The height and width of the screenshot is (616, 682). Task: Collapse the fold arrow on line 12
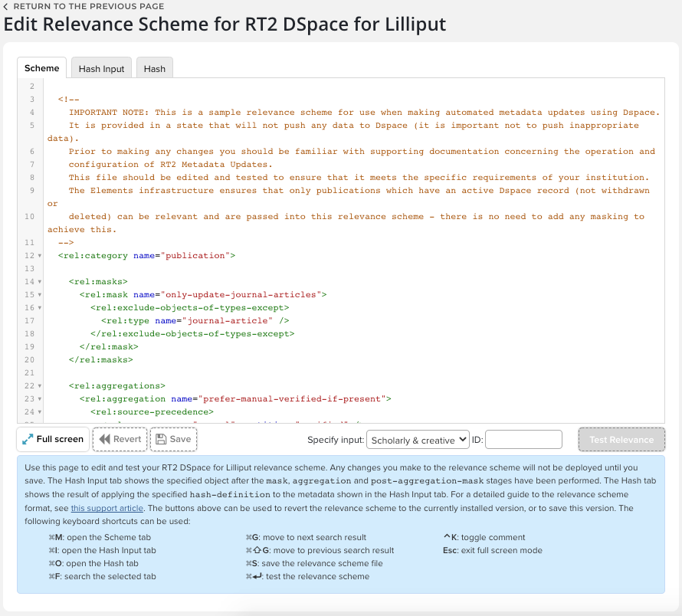click(40, 256)
